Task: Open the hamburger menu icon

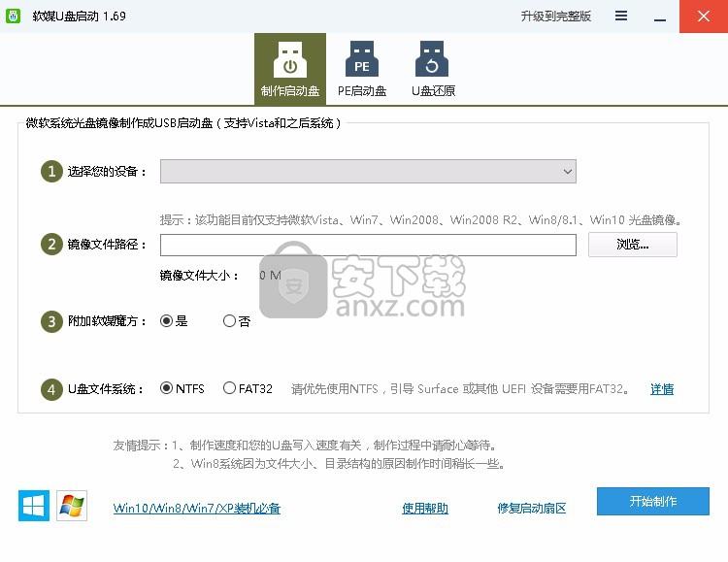Action: [621, 16]
